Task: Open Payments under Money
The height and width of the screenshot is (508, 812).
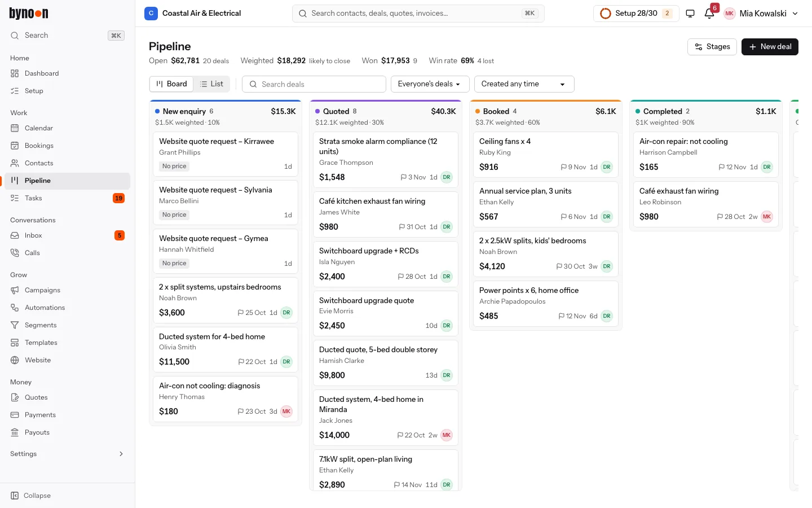Action: [x=68, y=415]
